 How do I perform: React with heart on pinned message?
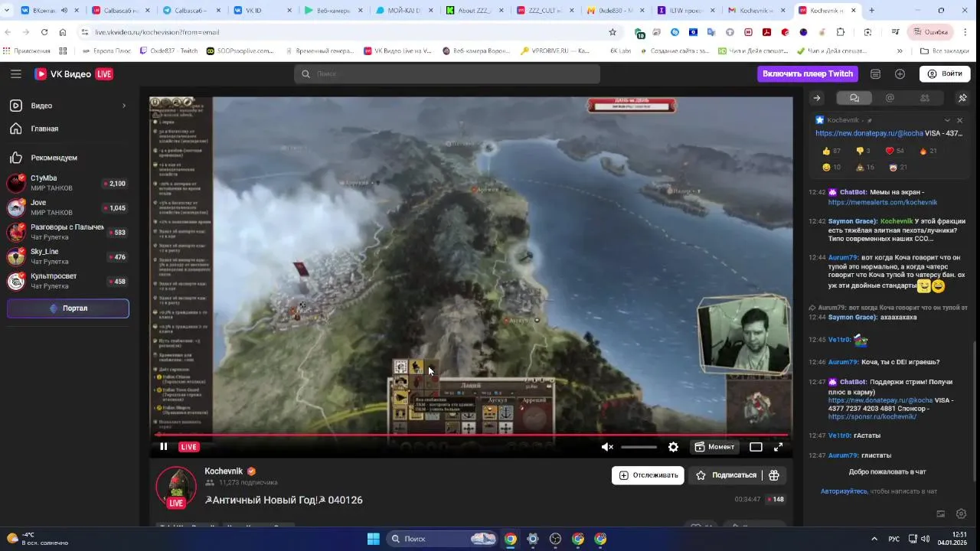895,151
